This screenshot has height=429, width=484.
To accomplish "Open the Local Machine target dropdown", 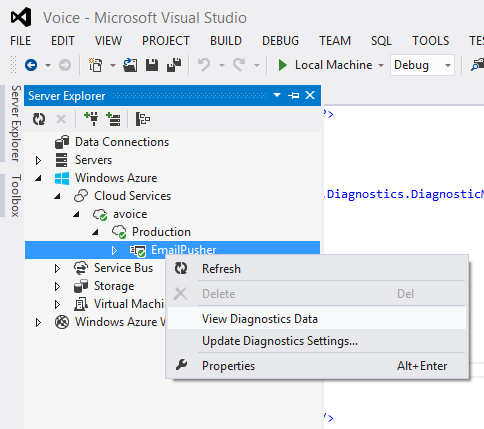I will (x=381, y=65).
